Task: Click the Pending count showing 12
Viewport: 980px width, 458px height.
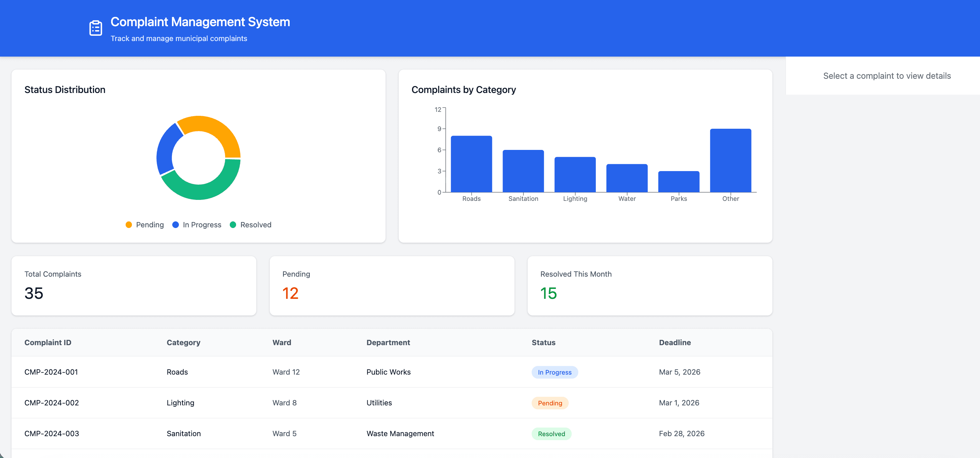Action: [x=290, y=293]
